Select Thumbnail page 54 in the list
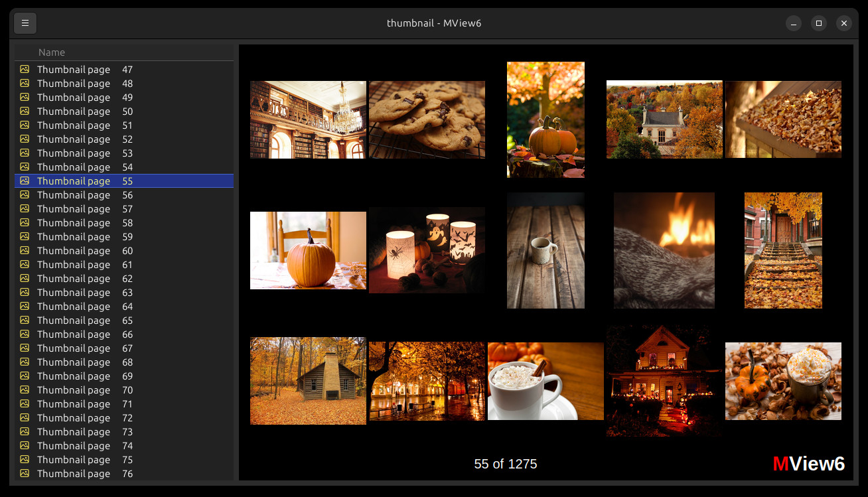Image resolution: width=868 pixels, height=497 pixels. point(124,167)
